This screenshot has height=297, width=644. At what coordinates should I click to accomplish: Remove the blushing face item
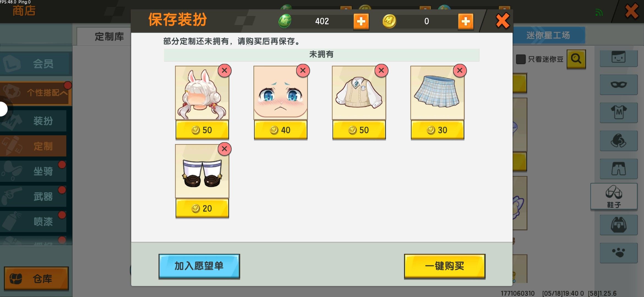303,71
